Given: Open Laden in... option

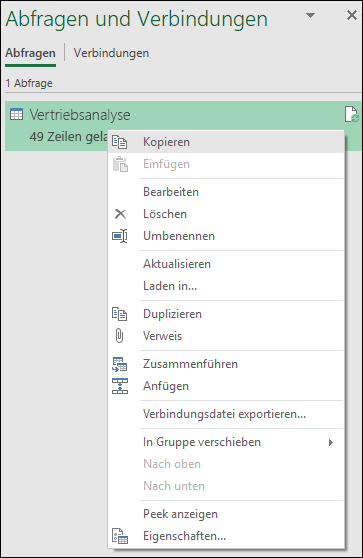Looking at the screenshot, I should click(x=226, y=286).
